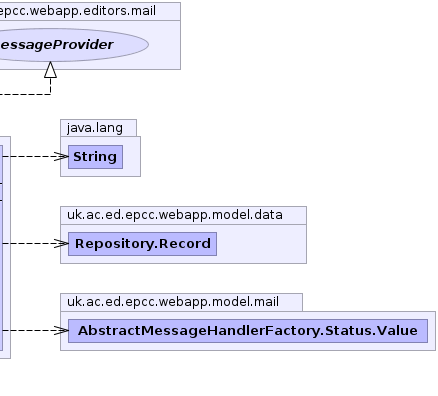Click the partially visible class box at left edge

tap(1, 247)
